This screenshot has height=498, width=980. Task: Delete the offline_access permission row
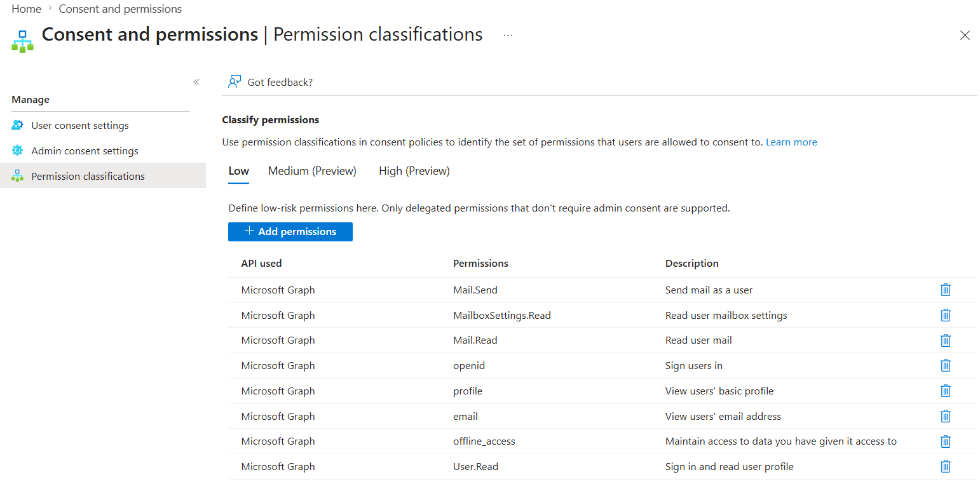tap(945, 441)
